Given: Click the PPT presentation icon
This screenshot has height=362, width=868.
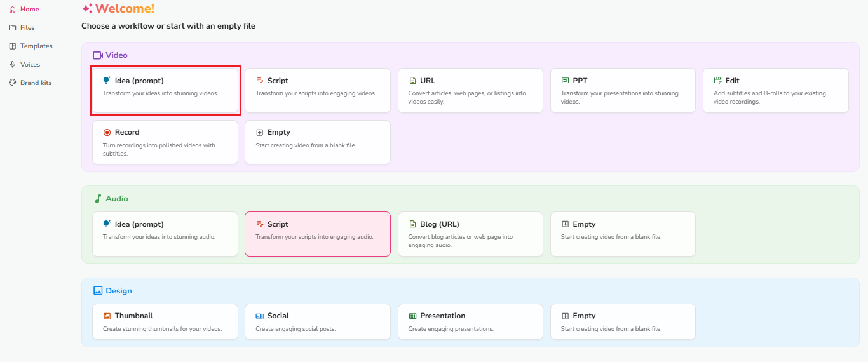Looking at the screenshot, I should (565, 81).
